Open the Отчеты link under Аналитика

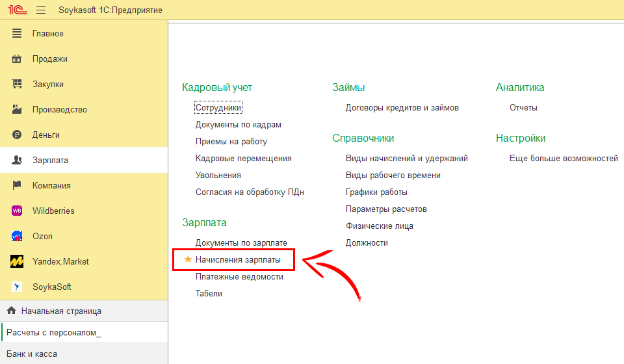click(x=523, y=107)
